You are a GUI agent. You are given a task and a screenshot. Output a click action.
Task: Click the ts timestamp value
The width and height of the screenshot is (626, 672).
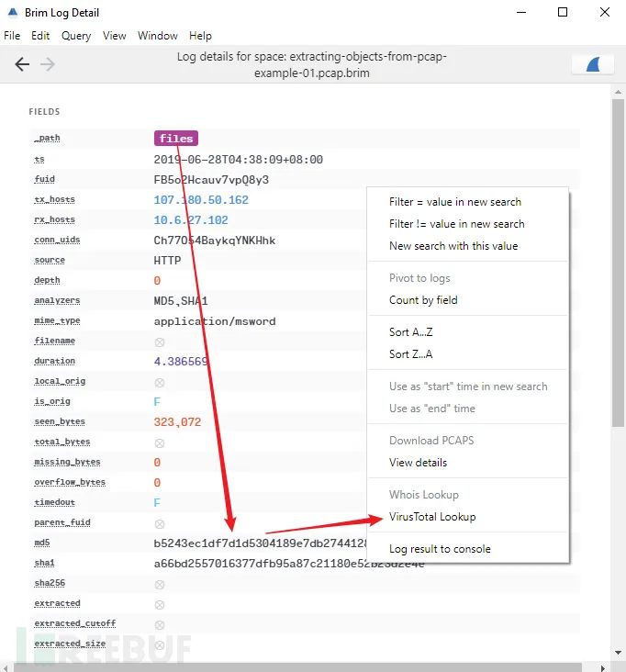pos(239,160)
